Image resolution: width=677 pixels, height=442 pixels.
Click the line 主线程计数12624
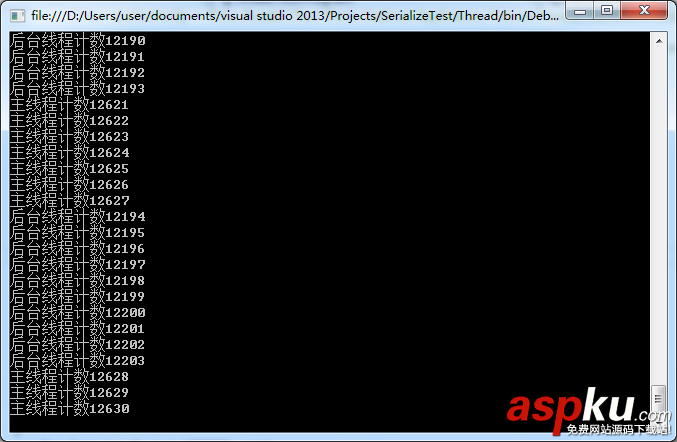click(69, 152)
